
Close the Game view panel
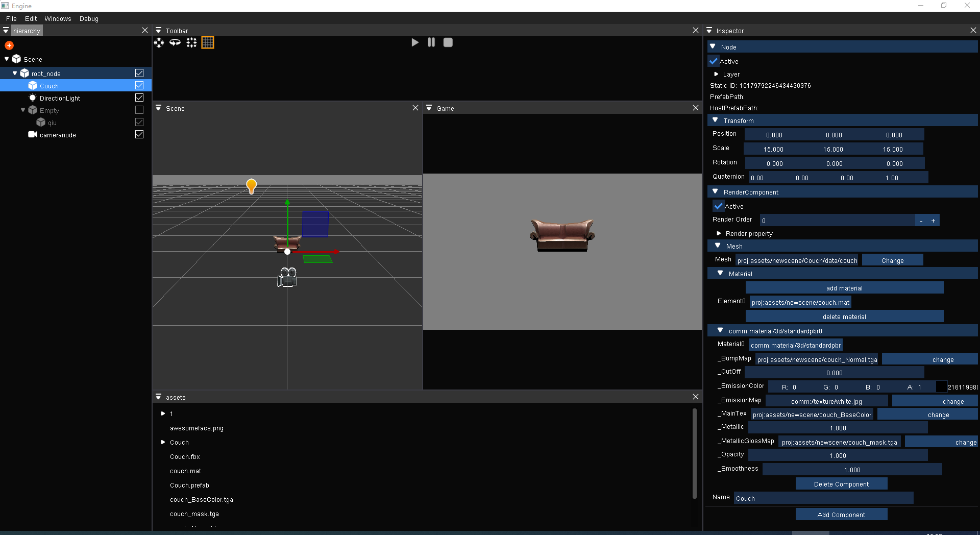click(x=696, y=108)
